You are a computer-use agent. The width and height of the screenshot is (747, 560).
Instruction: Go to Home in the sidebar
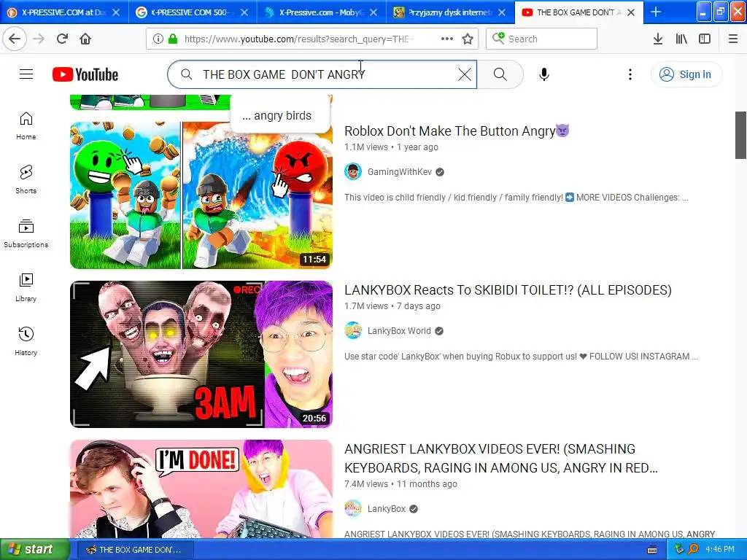(26, 125)
